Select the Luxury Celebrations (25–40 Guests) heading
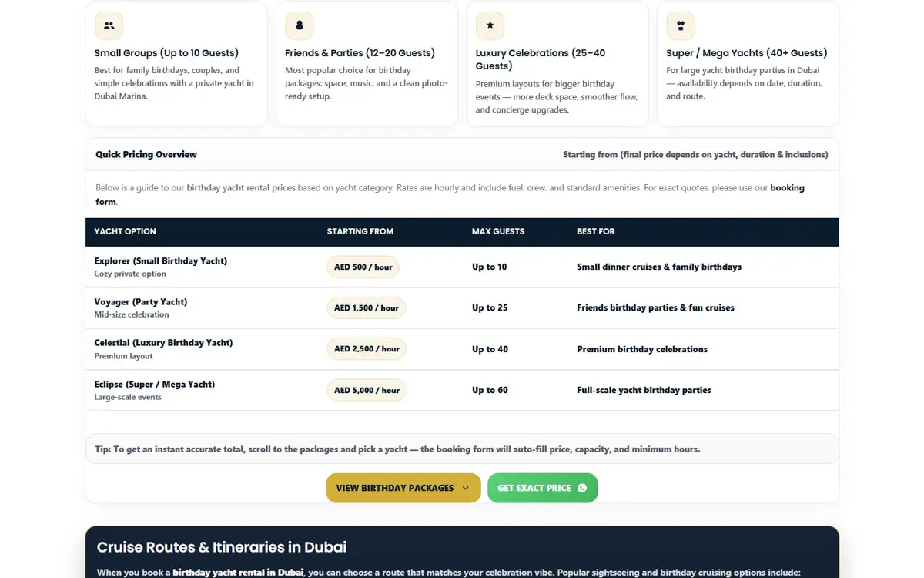The height and width of the screenshot is (578, 924). click(541, 59)
